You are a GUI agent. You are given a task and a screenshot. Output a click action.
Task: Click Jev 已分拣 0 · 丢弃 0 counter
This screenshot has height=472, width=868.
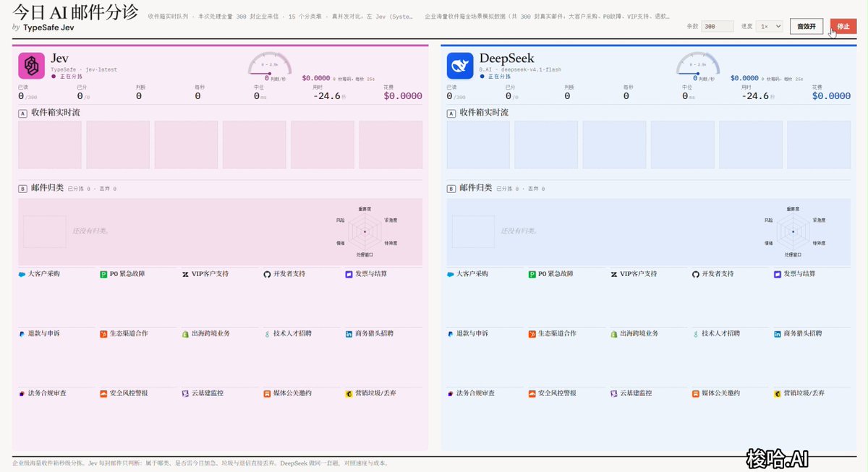tap(92, 189)
